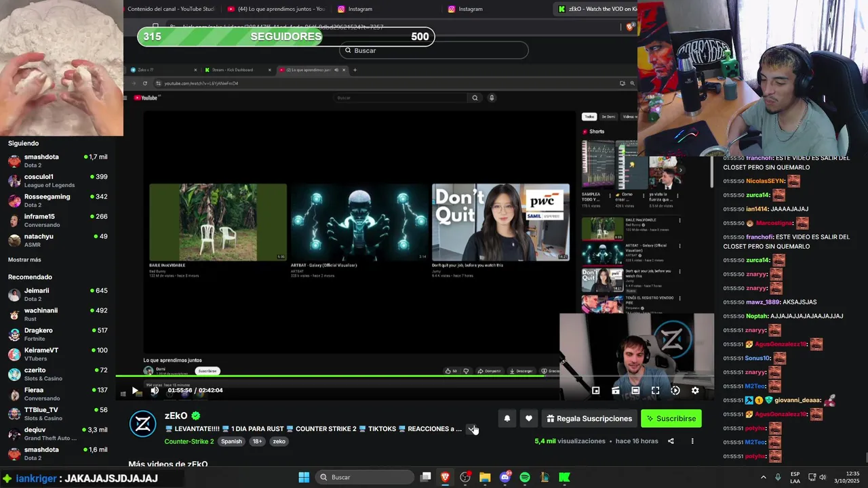
Task: Seek using the video progress bar
Action: point(414,376)
